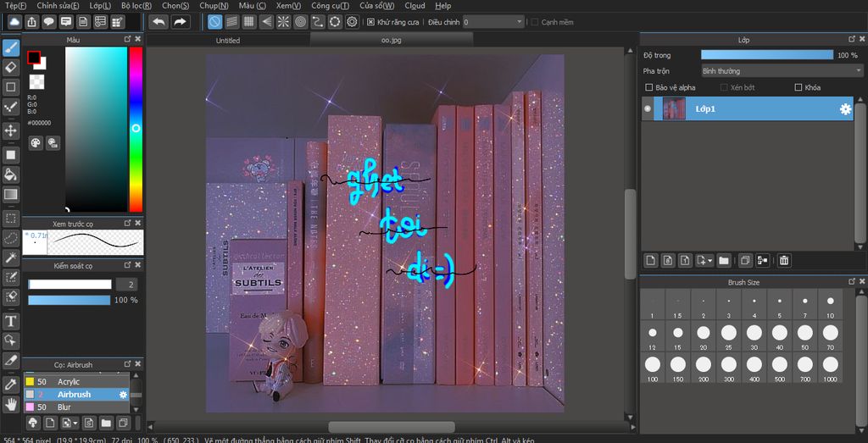Duplicate layer icon in layer panel
Viewport: 868px width, 443px height.
[x=745, y=260]
